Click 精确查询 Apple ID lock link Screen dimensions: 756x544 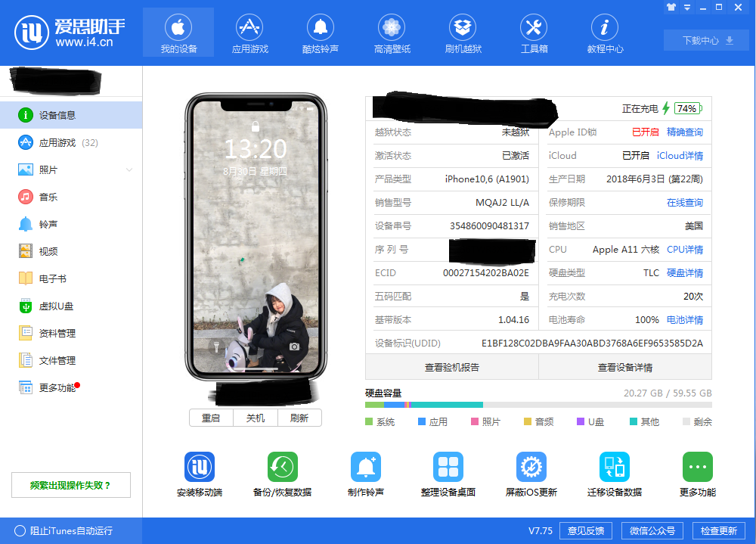pyautogui.click(x=685, y=132)
